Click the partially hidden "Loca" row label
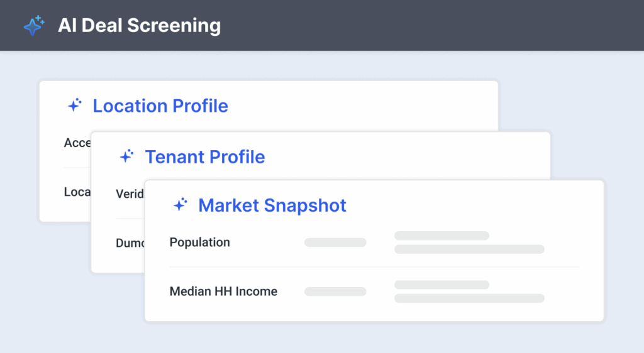 tap(77, 192)
